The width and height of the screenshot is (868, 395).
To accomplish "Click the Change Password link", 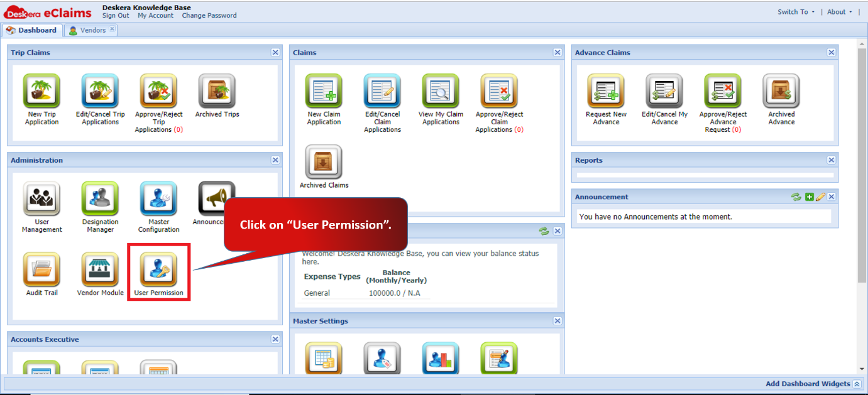I will [x=209, y=16].
